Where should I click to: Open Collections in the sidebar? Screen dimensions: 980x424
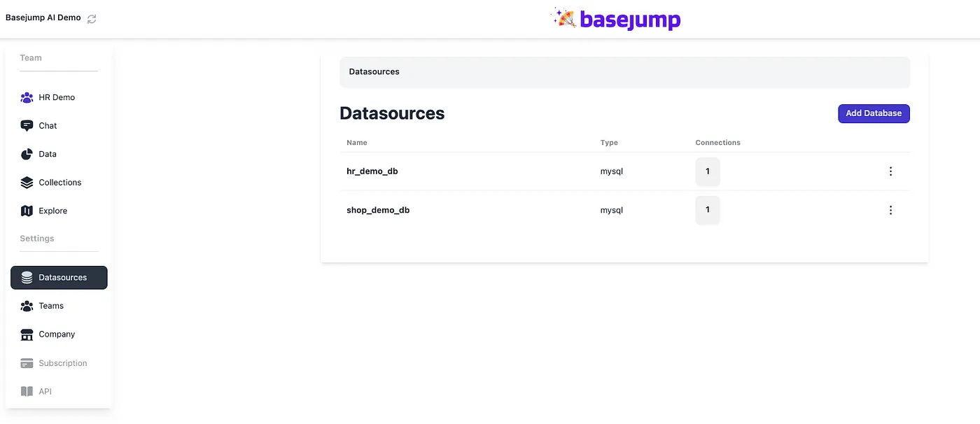[60, 183]
